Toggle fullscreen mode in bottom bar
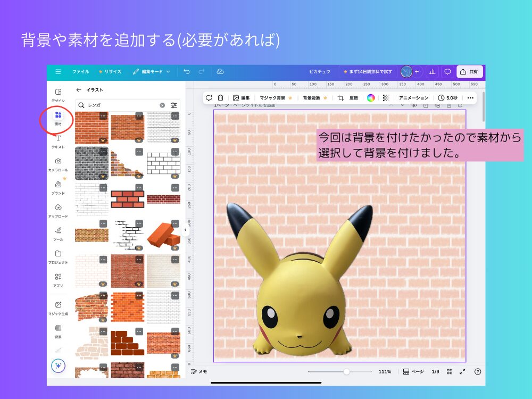The width and height of the screenshot is (532, 399). (462, 371)
